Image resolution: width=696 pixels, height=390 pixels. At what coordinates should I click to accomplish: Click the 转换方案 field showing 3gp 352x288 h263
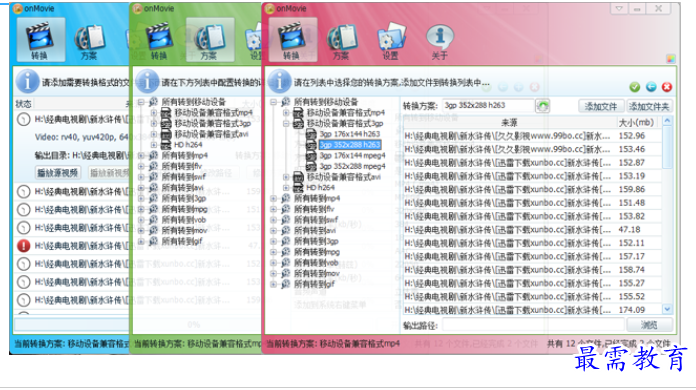pos(488,106)
